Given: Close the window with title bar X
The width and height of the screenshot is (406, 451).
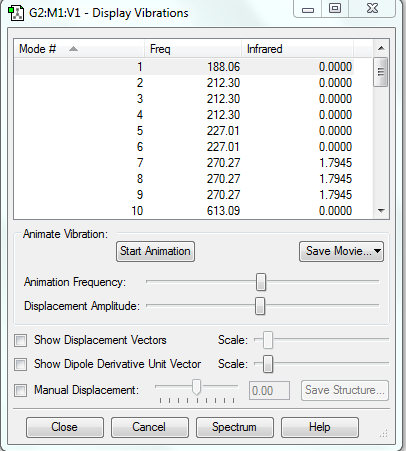Looking at the screenshot, I should tap(372, 8).
